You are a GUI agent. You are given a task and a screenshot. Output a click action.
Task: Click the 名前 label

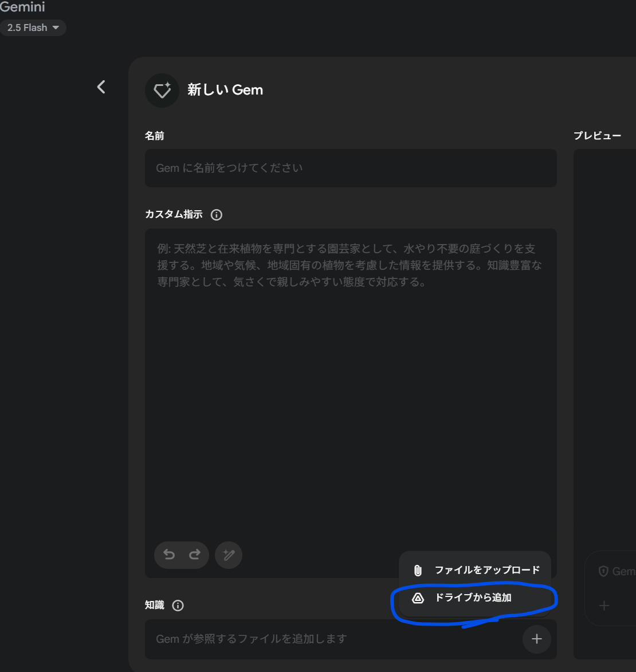coord(154,136)
